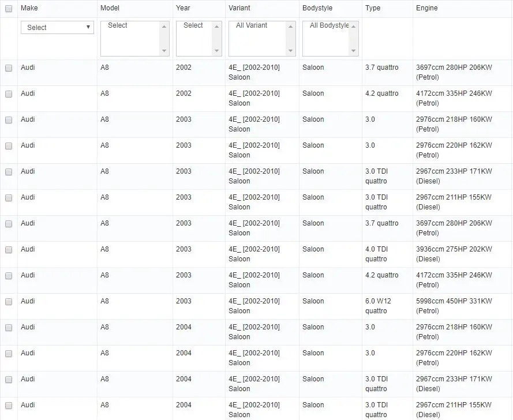Click the up arrow of the Model list scrollbar
This screenshot has height=420, width=513.
pos(164,27)
